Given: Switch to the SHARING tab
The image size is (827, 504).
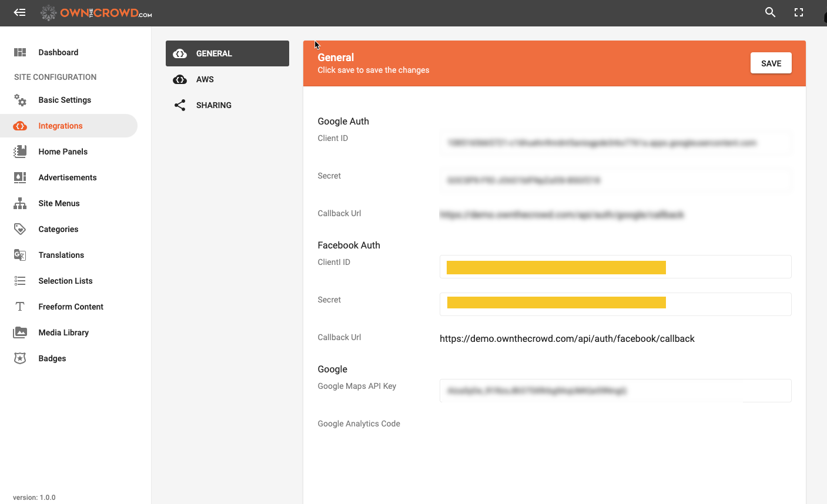Looking at the screenshot, I should click(213, 105).
